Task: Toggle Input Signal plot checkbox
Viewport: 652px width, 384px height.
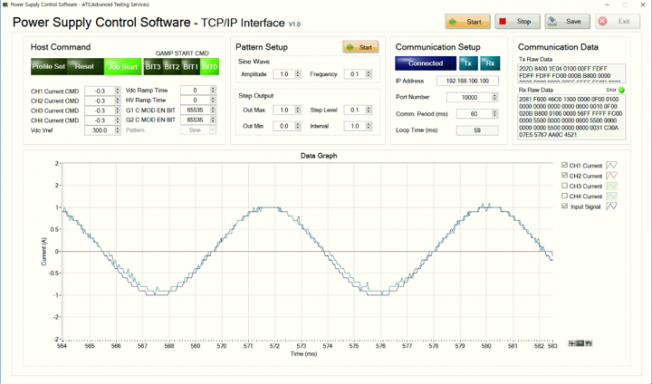Action: coord(564,206)
